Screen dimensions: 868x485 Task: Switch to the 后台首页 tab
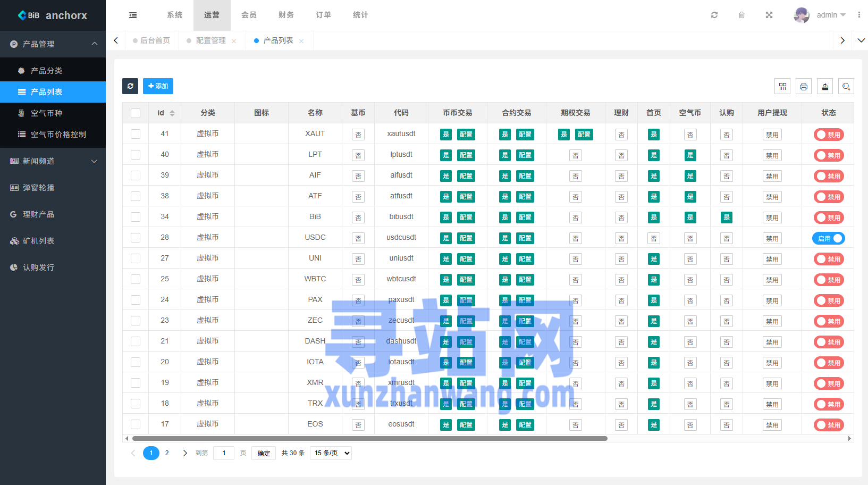(x=155, y=40)
